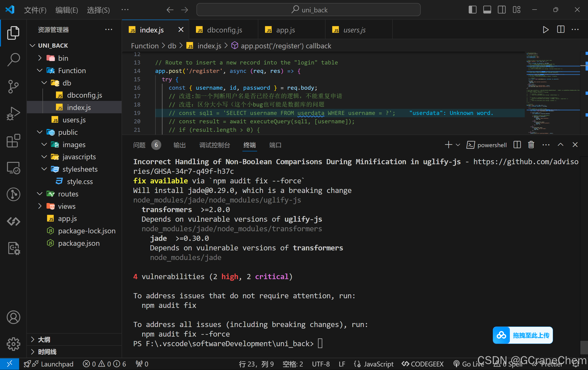Split the editor to the right
The image size is (588, 370).
coord(561,30)
